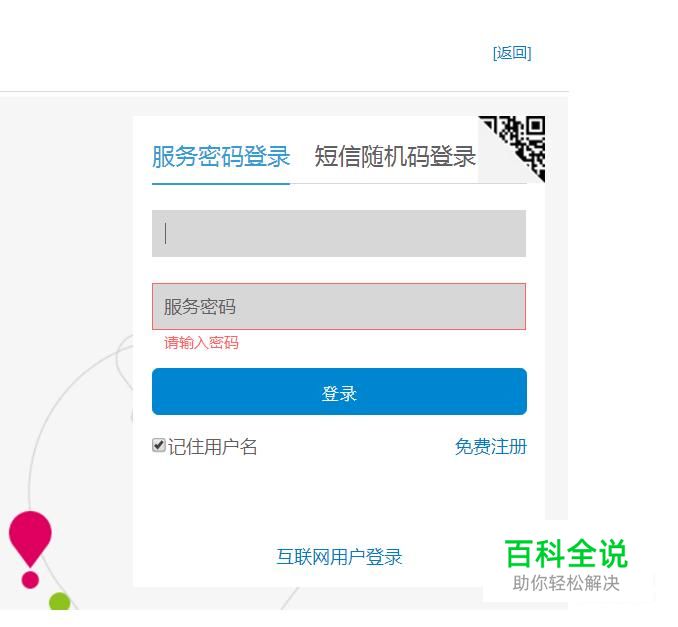The image size is (678, 627).
Task: Click the grey curved line decoration
Action: [x=39, y=432]
